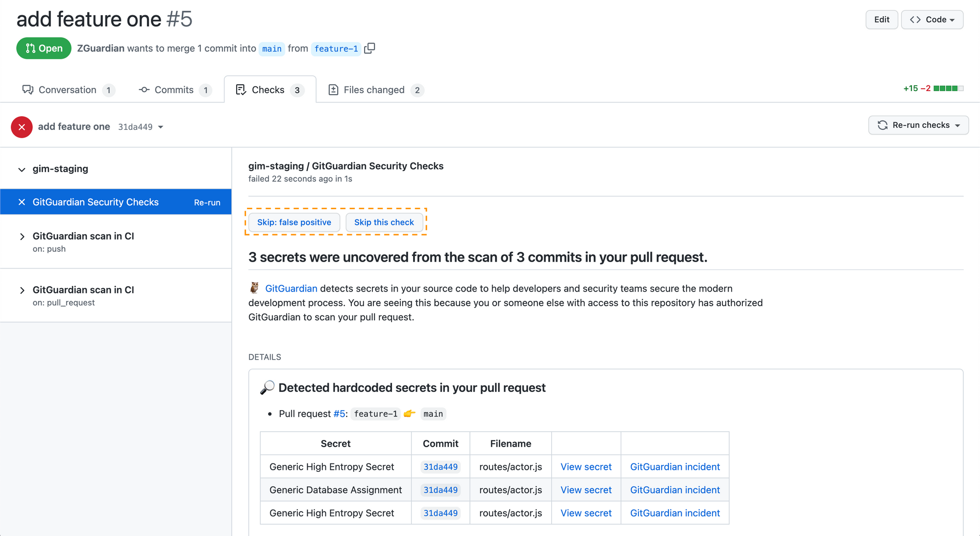Image resolution: width=980 pixels, height=536 pixels.
Task: Mark the secret as Skip: false positive
Action: click(x=294, y=222)
